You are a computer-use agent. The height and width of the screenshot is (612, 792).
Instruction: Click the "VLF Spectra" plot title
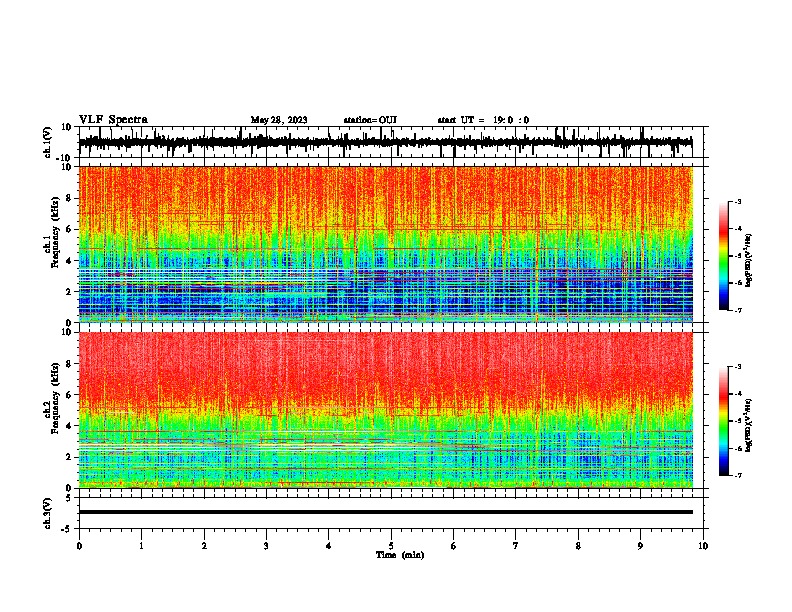point(113,120)
